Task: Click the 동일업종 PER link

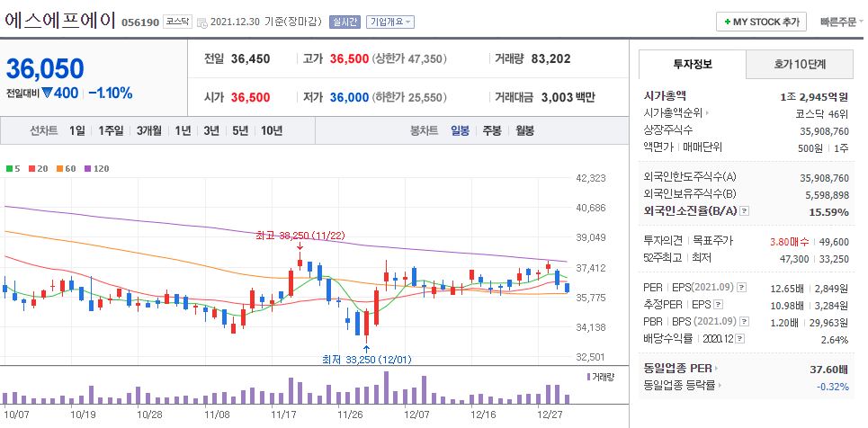Action: tap(678, 369)
